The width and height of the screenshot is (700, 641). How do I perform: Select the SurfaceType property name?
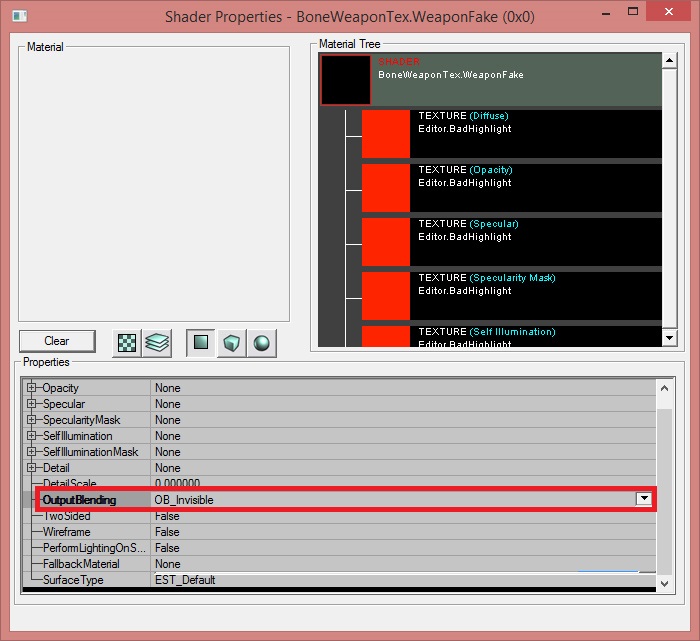pos(73,580)
